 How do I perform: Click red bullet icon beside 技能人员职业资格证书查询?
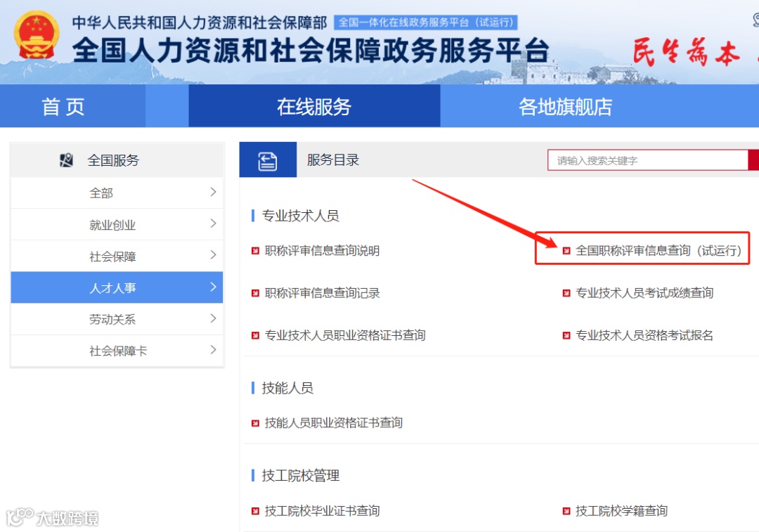tap(255, 424)
